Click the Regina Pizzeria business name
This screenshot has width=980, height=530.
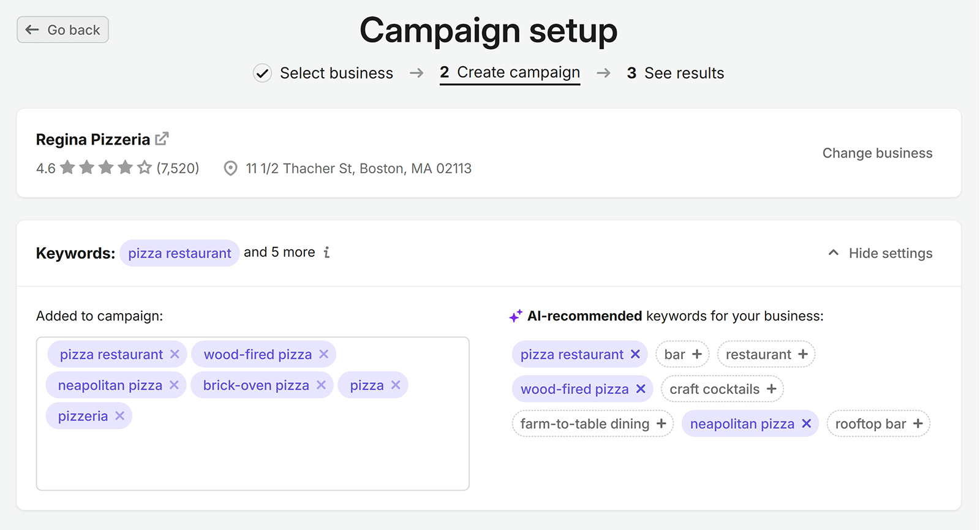(93, 140)
